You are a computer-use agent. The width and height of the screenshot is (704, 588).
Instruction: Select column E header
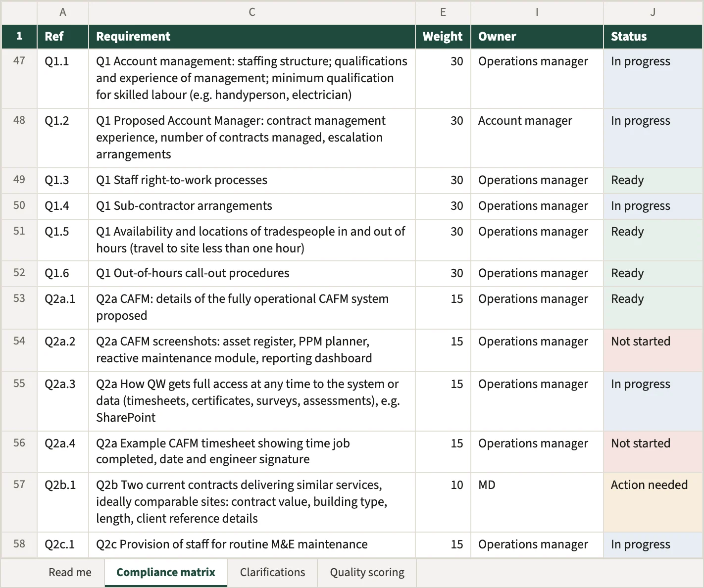point(443,12)
